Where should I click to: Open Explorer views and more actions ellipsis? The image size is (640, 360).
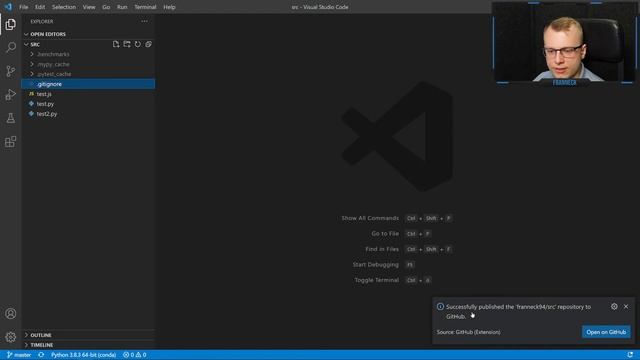coord(144,21)
